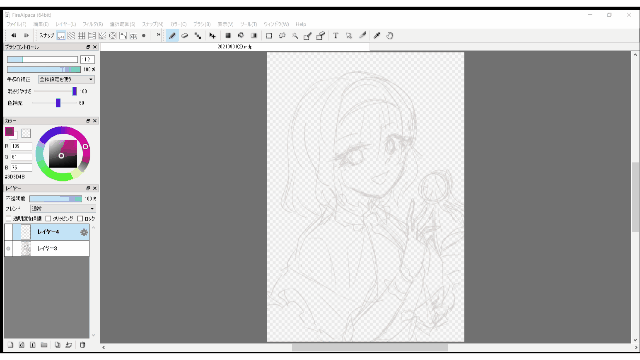Enable the Radial snap icon
Screen dimensions: 640x360
102,36
